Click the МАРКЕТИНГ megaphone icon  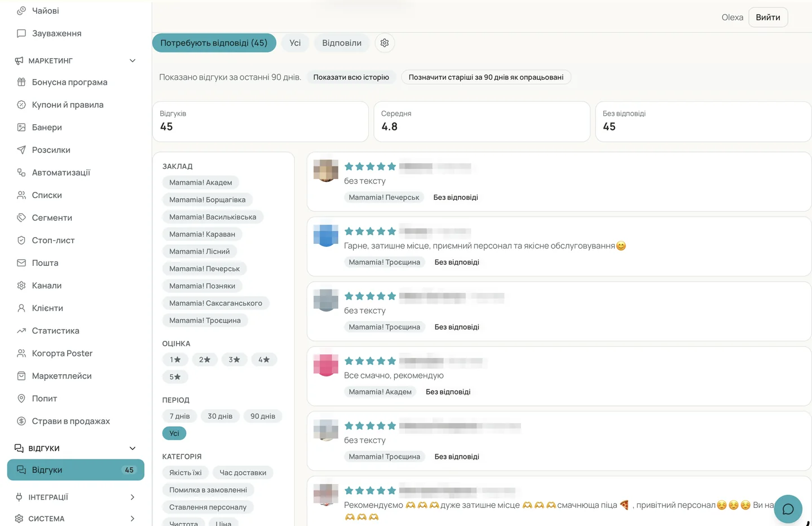pyautogui.click(x=19, y=60)
